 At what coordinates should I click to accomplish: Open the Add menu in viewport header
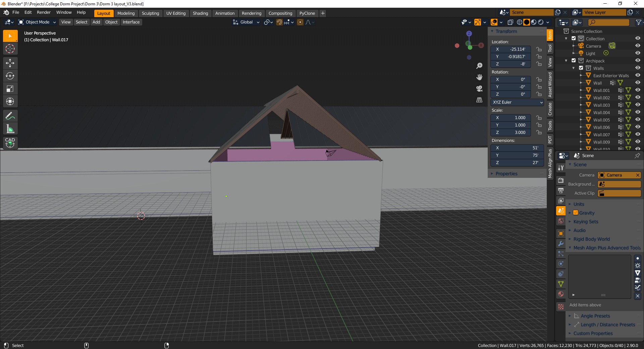(x=96, y=22)
